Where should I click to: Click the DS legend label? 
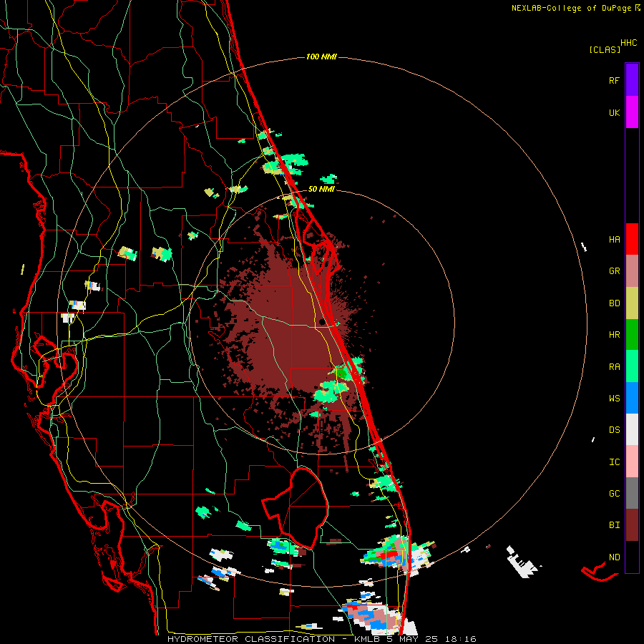tap(614, 430)
